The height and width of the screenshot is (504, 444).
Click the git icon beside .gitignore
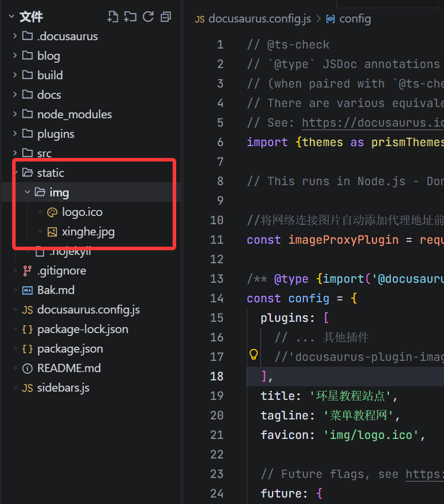27,271
